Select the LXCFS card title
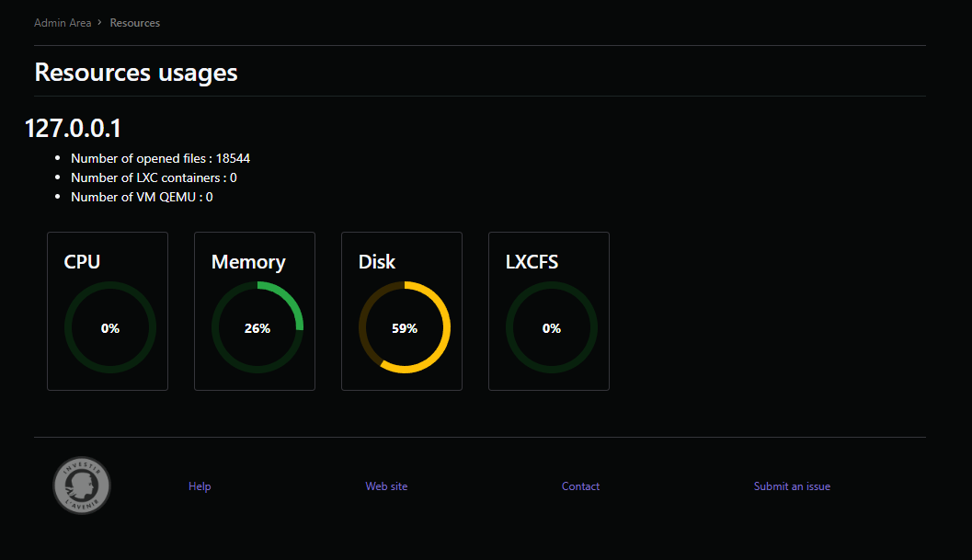The image size is (972, 560). coord(532,262)
